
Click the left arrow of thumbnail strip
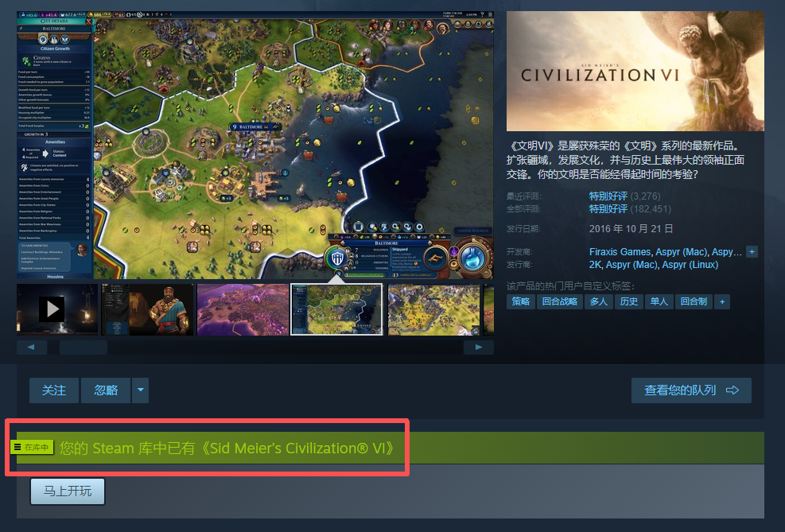click(32, 348)
